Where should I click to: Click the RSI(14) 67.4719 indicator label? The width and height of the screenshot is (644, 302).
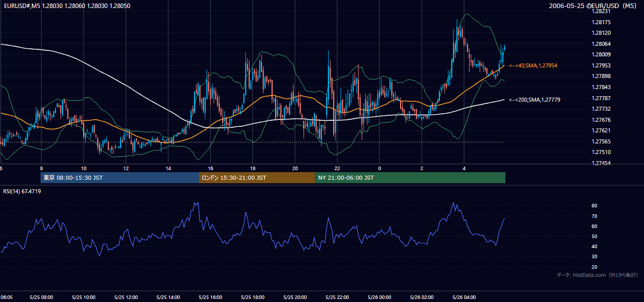click(22, 191)
